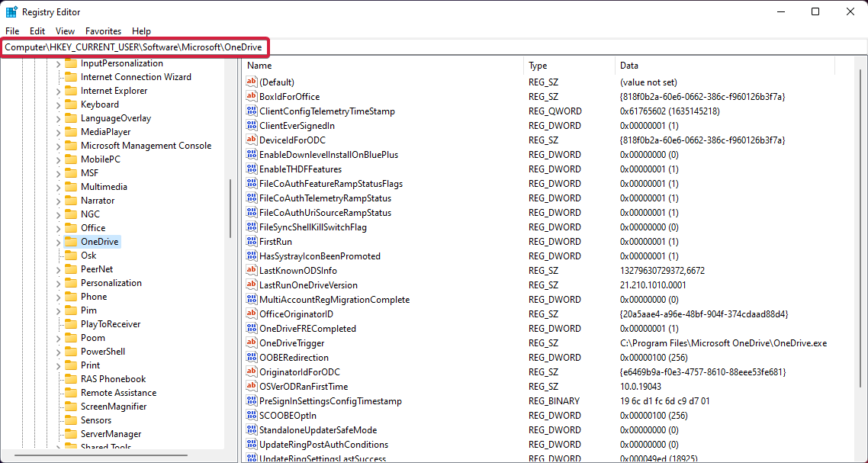Click the Data column header
The image size is (868, 463).
725,66
